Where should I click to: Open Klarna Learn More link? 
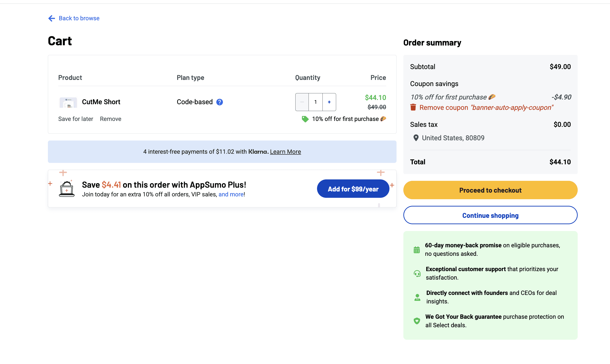click(x=285, y=152)
